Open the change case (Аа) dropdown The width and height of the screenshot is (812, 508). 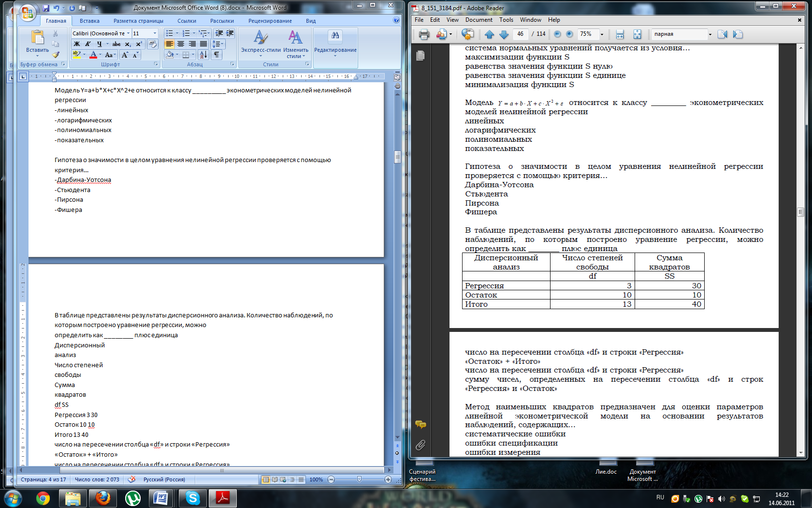[x=111, y=55]
